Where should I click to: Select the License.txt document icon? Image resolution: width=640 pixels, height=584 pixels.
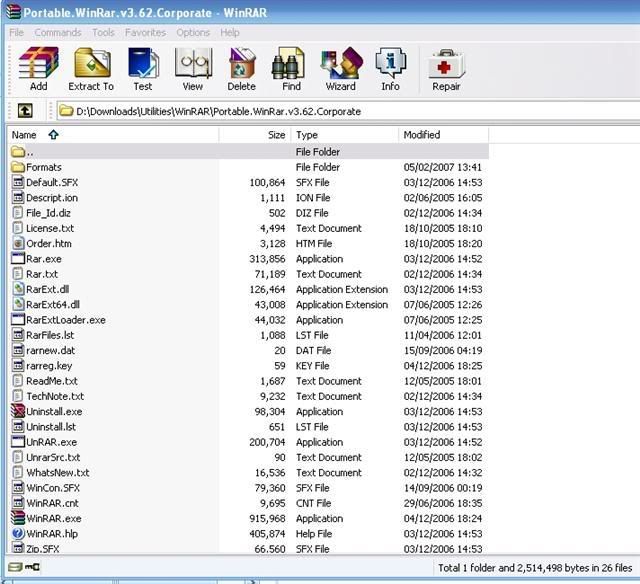[18, 228]
